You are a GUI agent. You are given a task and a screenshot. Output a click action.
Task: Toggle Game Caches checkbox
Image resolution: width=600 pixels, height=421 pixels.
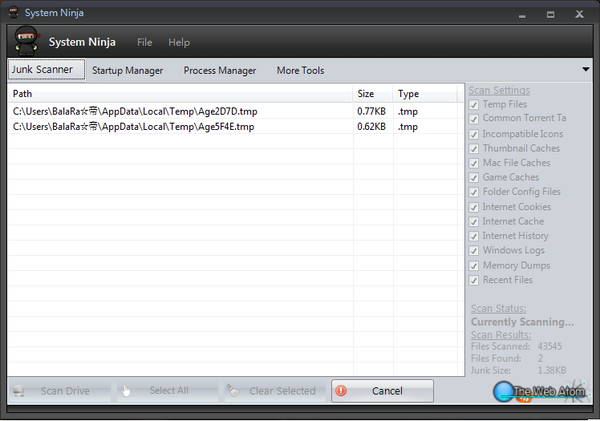474,178
